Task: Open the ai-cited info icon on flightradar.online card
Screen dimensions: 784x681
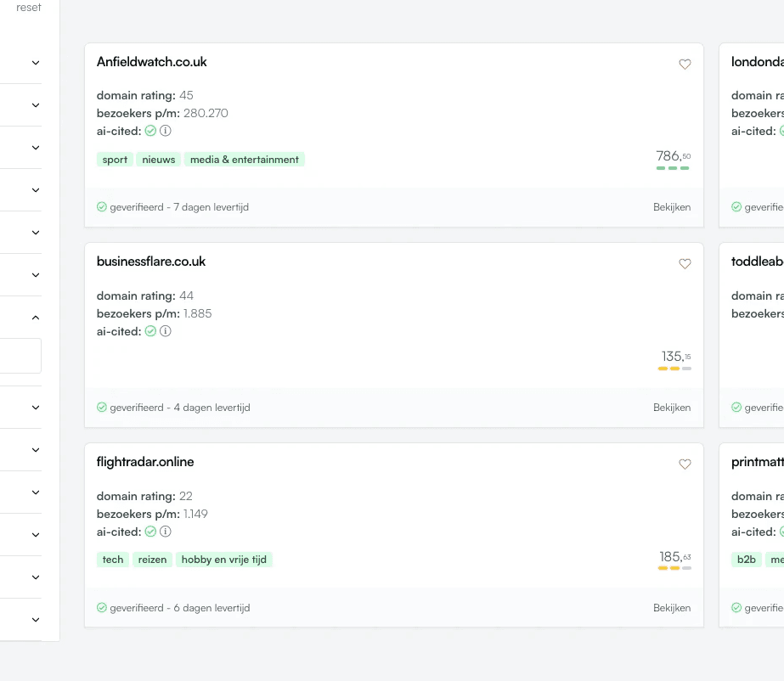Action: point(165,531)
